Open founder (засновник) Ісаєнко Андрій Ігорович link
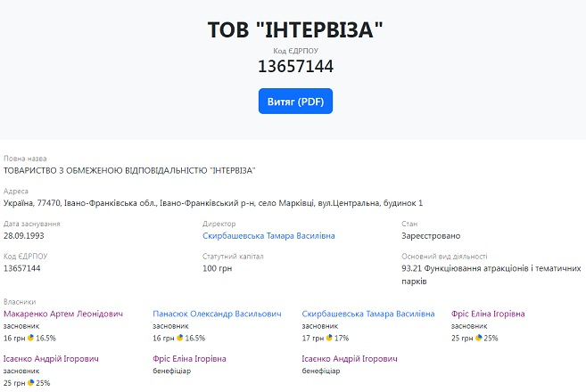The width and height of the screenshot is (586, 392). [x=51, y=358]
